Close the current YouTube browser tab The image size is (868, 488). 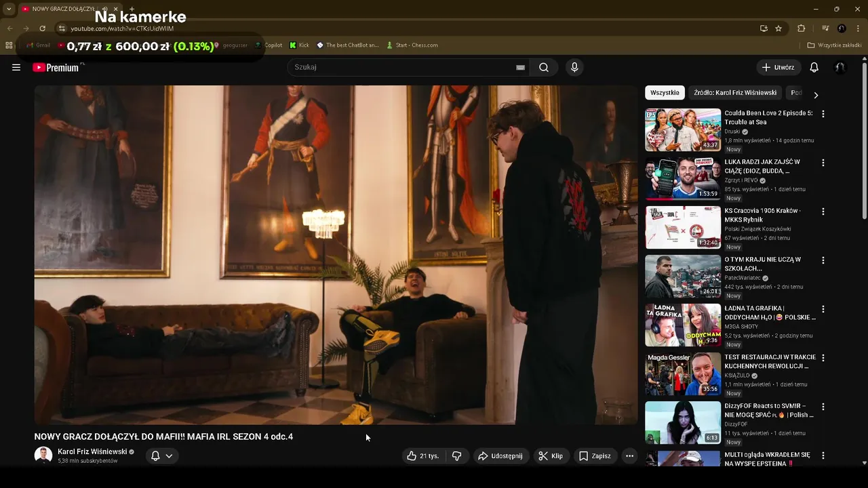click(x=116, y=9)
